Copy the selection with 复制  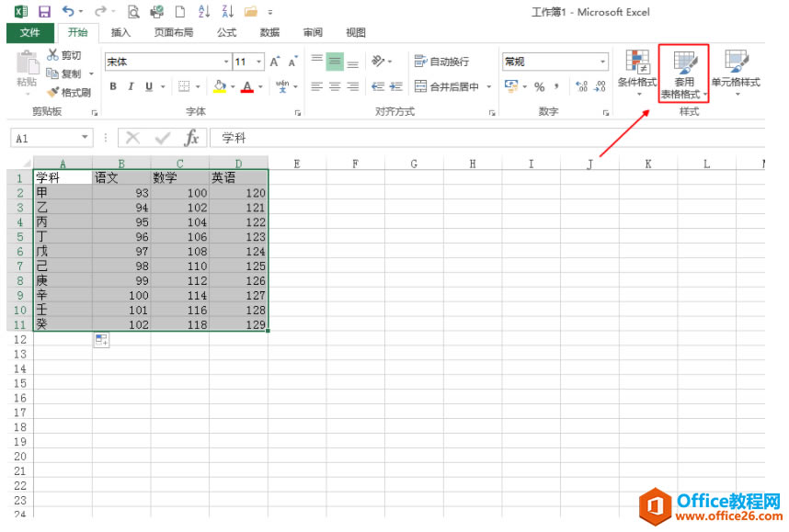[x=63, y=74]
